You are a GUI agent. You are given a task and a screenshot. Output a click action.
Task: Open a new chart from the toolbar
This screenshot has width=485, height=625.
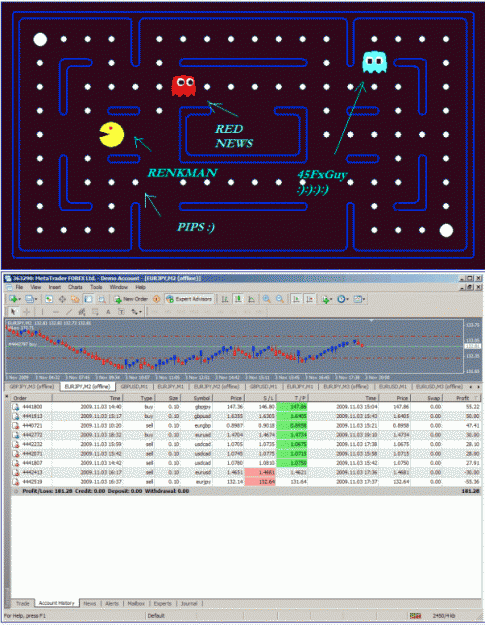click(x=13, y=299)
